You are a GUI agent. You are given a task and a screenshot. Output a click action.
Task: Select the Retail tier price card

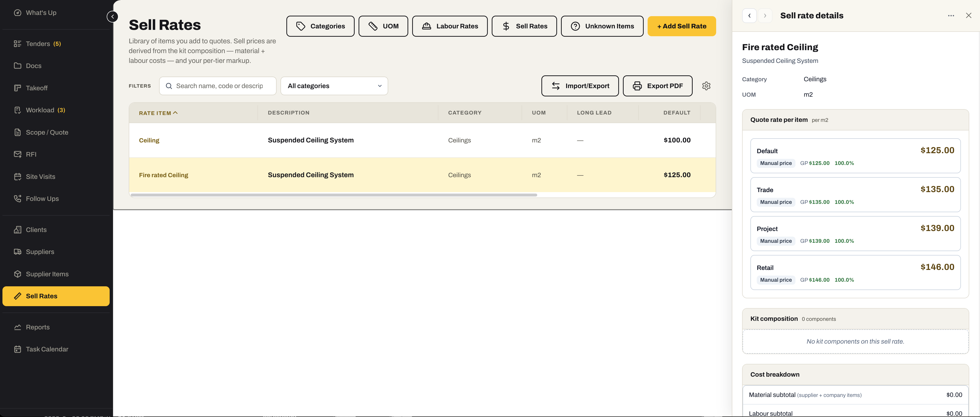click(855, 272)
